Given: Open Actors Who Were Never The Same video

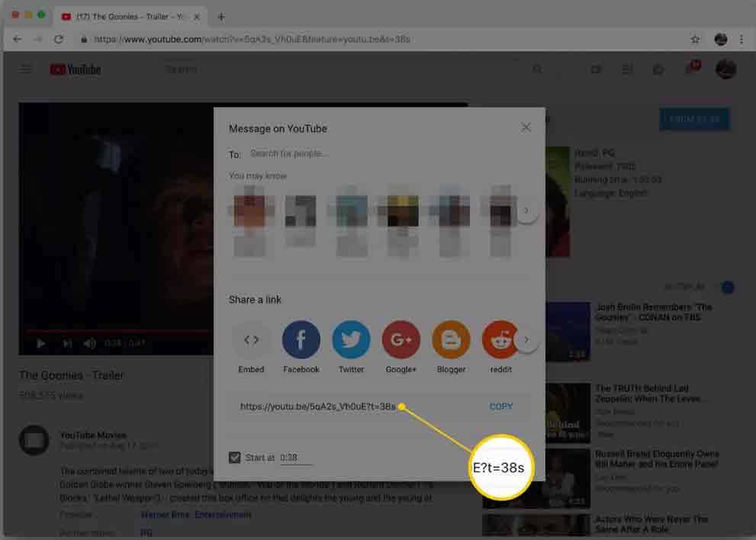Looking at the screenshot, I should [x=651, y=524].
